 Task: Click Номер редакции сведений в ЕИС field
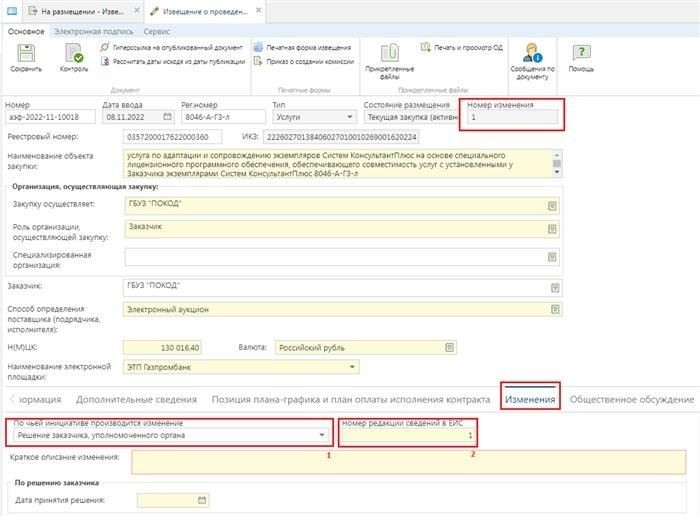pos(408,435)
